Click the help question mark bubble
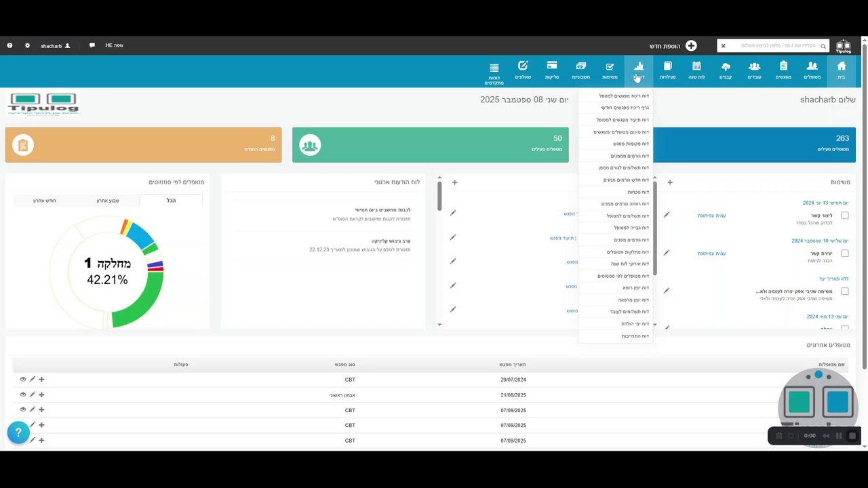This screenshot has width=868, height=488. 18,432
